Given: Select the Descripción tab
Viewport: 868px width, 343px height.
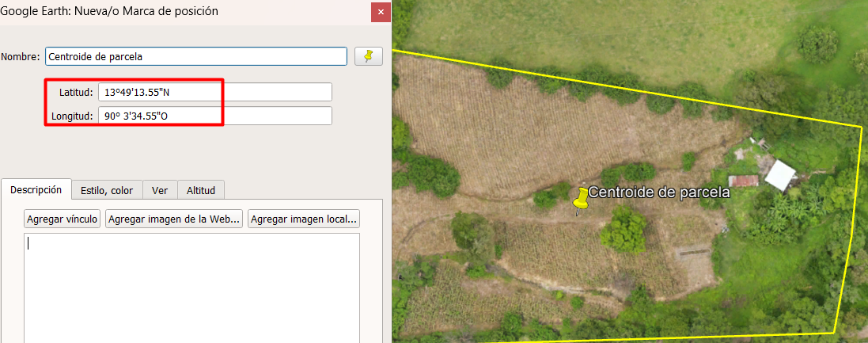Looking at the screenshot, I should coord(36,190).
